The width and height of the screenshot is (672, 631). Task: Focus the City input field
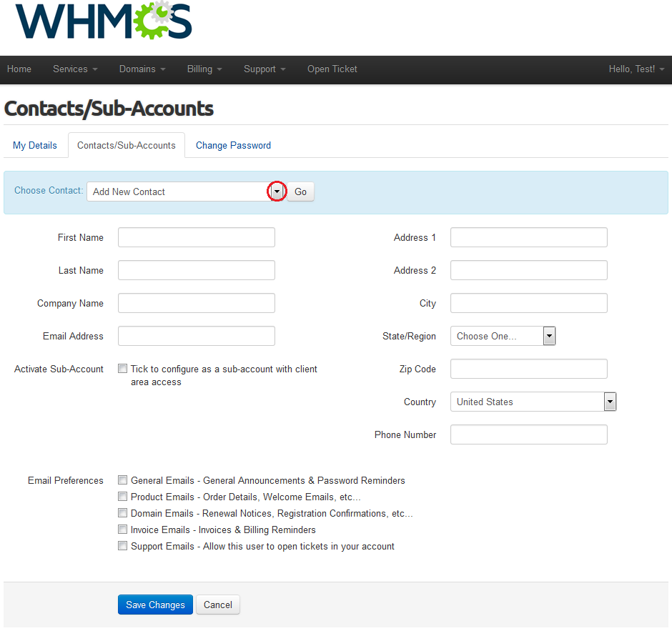[x=528, y=303]
